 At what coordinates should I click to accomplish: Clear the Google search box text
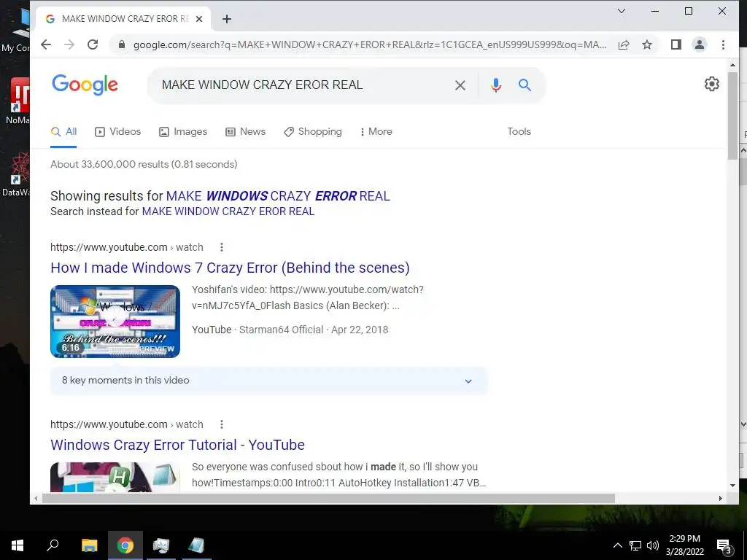click(x=460, y=85)
